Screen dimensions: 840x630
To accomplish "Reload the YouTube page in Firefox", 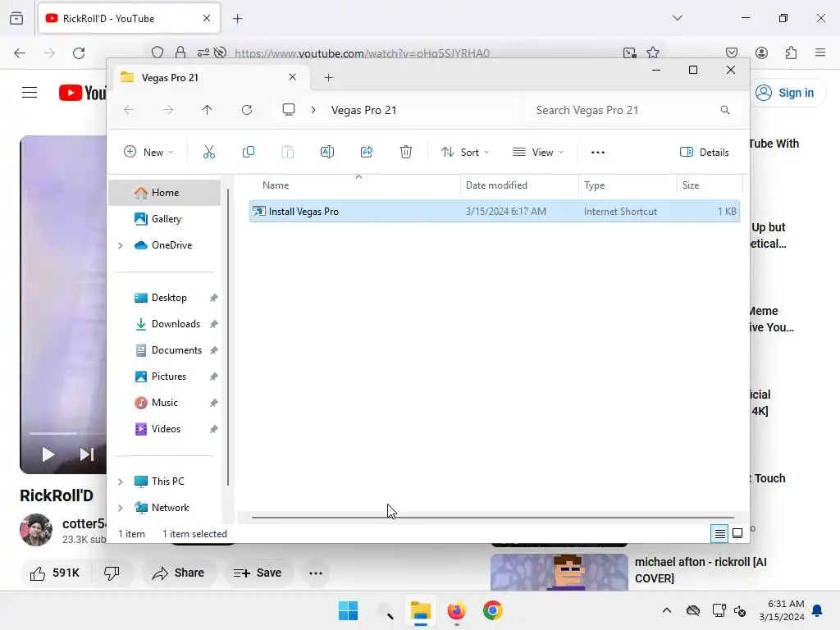I will coord(79,53).
